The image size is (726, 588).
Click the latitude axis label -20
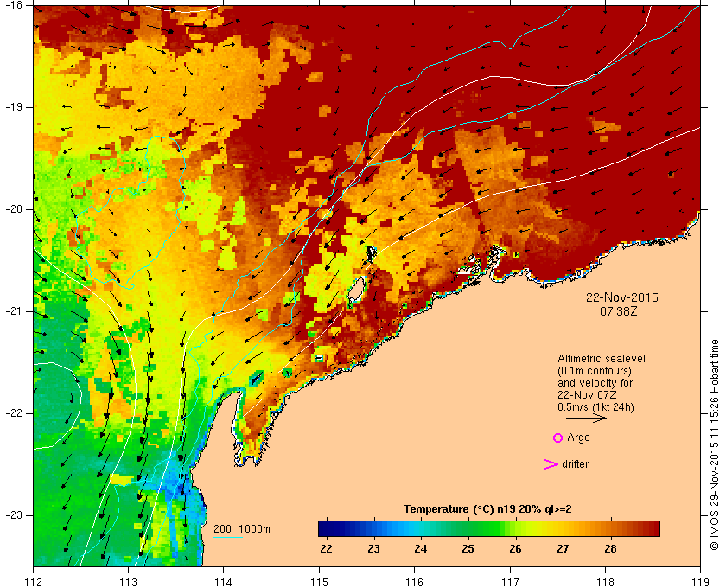tap(12, 209)
